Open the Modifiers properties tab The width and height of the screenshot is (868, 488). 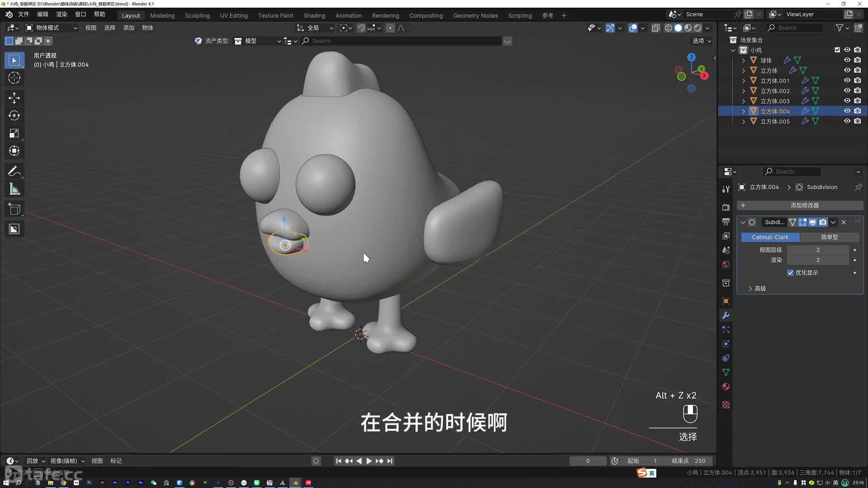(x=726, y=315)
